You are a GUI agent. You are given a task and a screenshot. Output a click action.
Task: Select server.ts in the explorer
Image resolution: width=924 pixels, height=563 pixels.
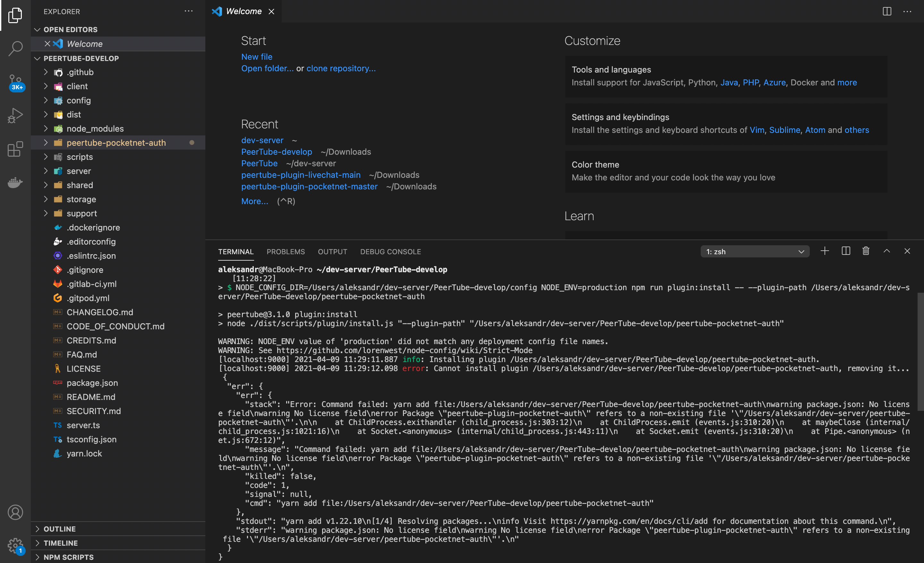83,425
